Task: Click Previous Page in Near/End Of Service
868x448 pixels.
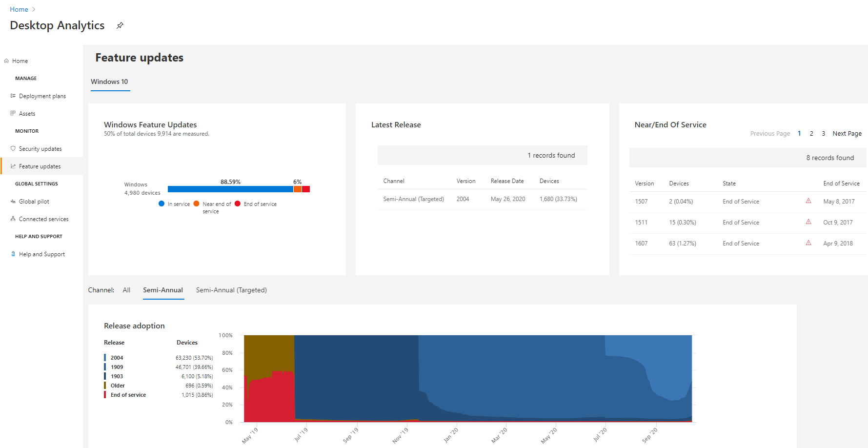Action: 770,134
